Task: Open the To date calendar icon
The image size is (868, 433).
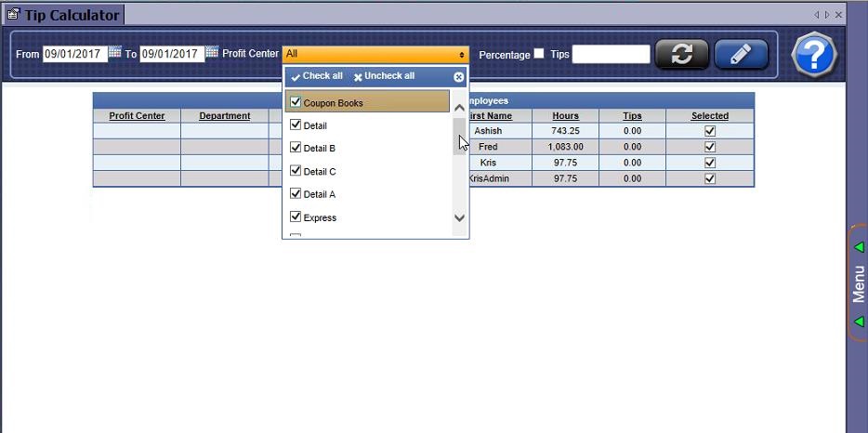Action: 212,53
